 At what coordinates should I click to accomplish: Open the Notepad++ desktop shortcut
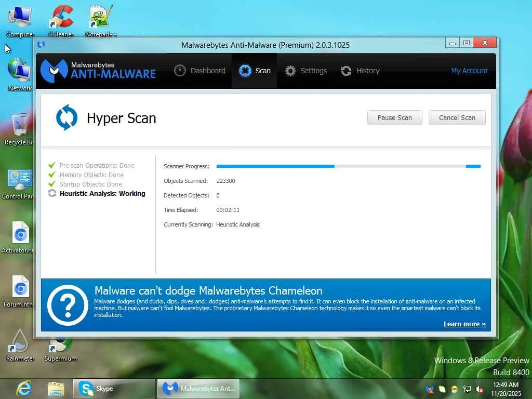coord(101,21)
